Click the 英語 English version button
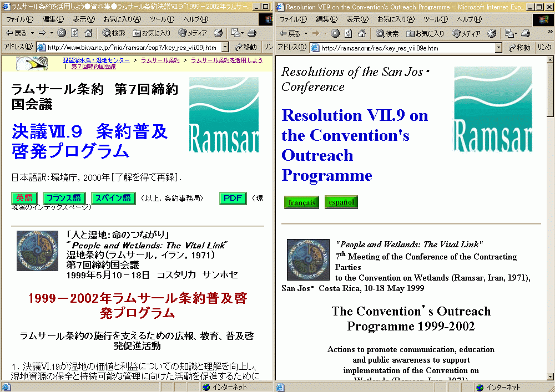The image size is (555, 392). click(24, 198)
